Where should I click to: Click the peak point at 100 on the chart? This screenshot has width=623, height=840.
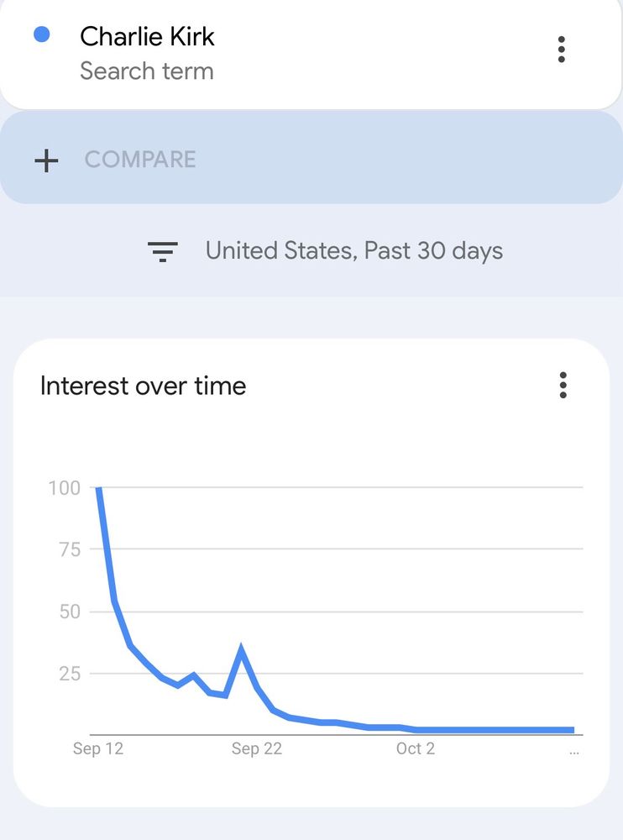[x=99, y=488]
